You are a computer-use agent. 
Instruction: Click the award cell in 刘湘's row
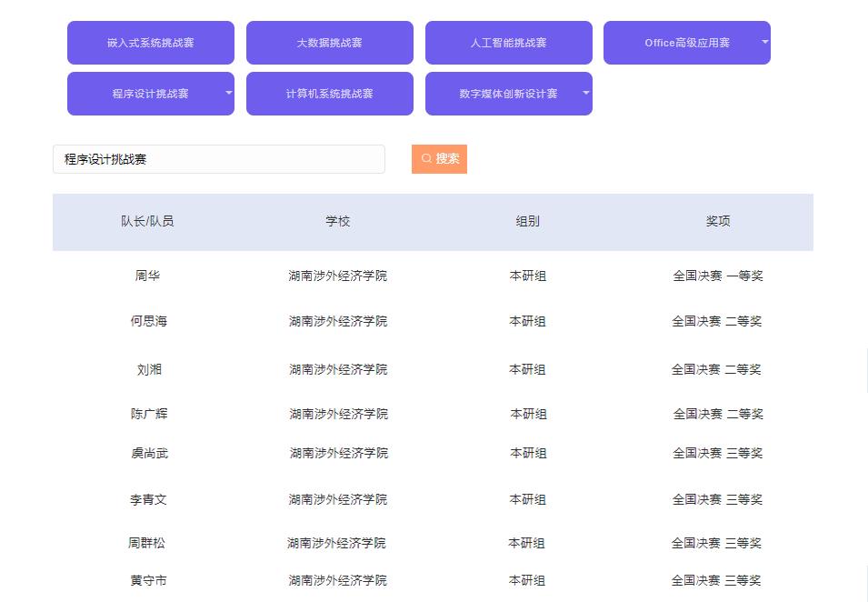coord(716,369)
